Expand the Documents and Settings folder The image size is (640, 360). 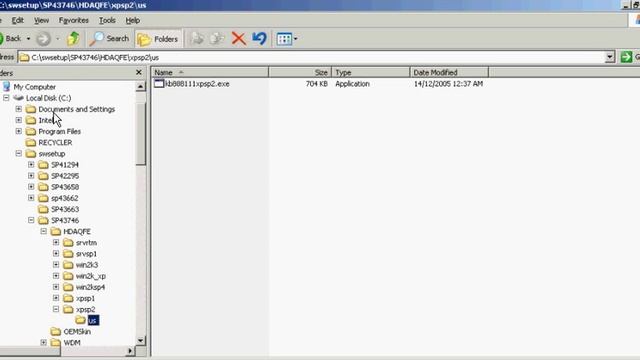[x=19, y=109]
